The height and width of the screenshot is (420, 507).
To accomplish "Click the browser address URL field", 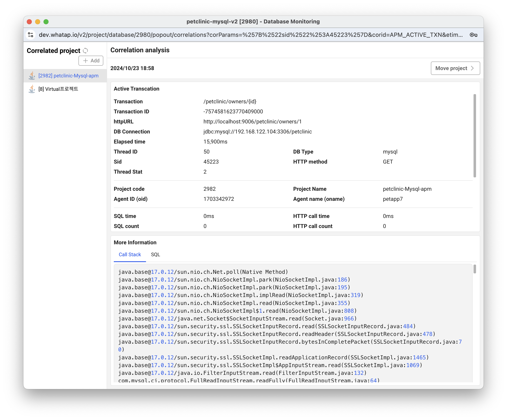I will tap(251, 35).
